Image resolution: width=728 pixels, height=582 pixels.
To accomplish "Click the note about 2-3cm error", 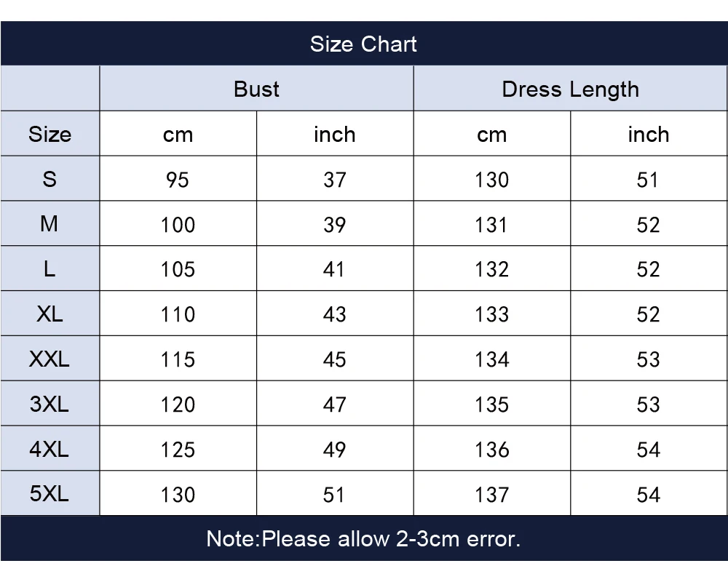I will [363, 539].
